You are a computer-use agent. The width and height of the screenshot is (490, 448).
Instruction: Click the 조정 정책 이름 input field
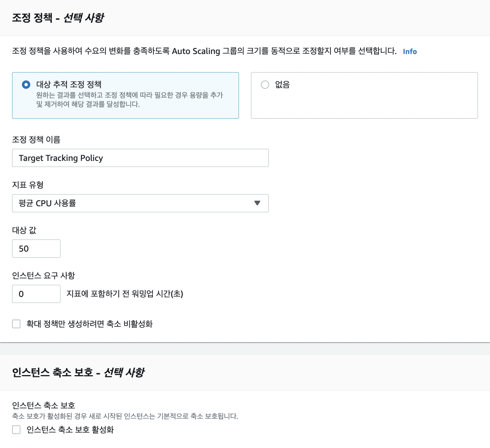140,158
